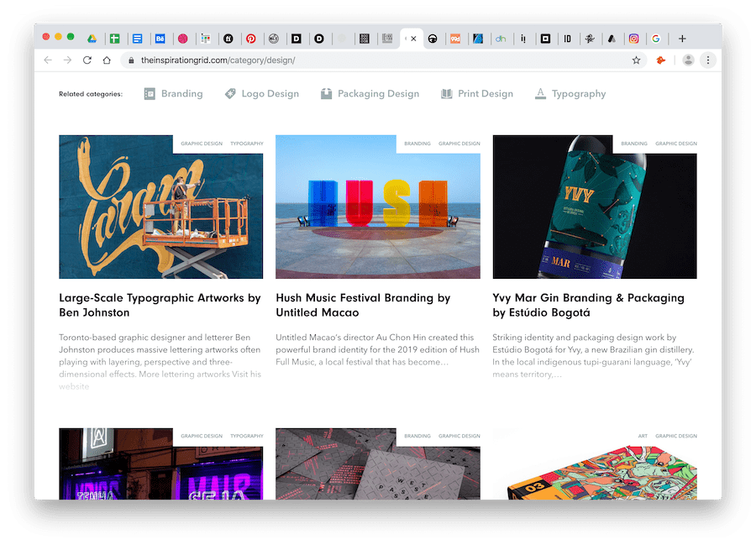This screenshot has height=545, width=756.
Task: Open "Yvy Mar Gin Branding & Packaging" title
Action: (x=588, y=305)
